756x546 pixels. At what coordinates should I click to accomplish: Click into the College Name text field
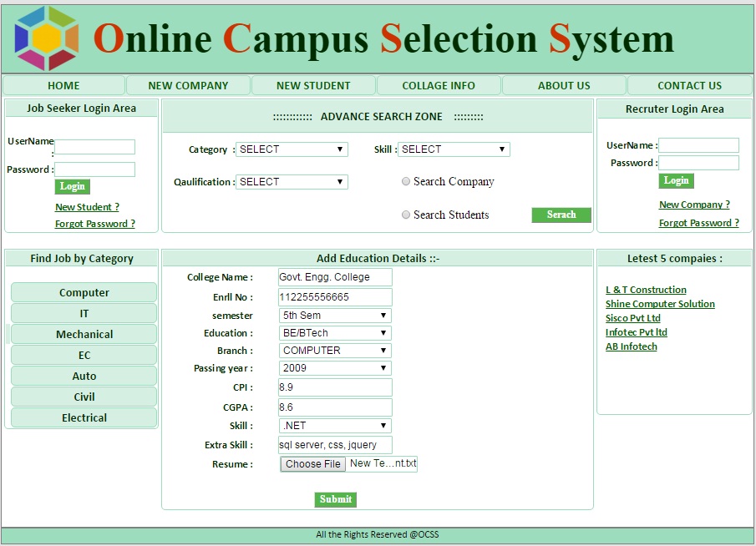click(x=335, y=277)
